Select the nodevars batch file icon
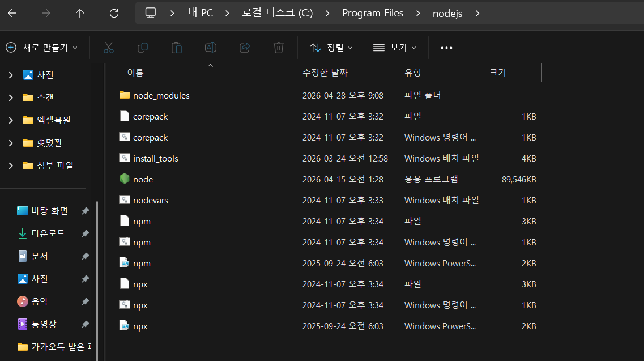Screen dimensions: 644x361 (125, 200)
